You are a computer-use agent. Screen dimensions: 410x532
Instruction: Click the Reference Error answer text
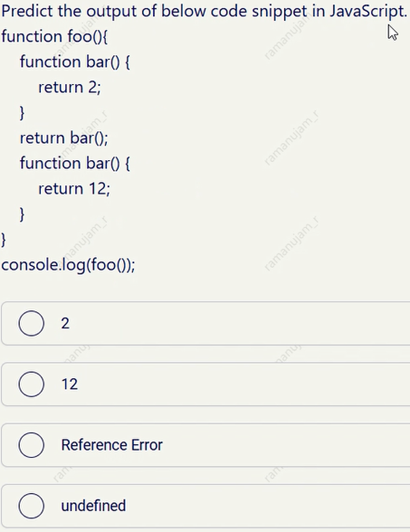point(112,445)
